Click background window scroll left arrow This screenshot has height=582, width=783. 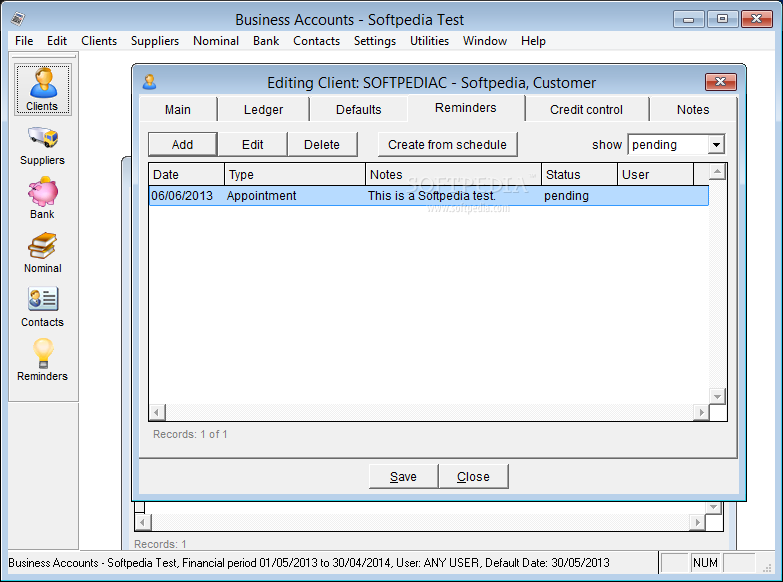pyautogui.click(x=143, y=523)
